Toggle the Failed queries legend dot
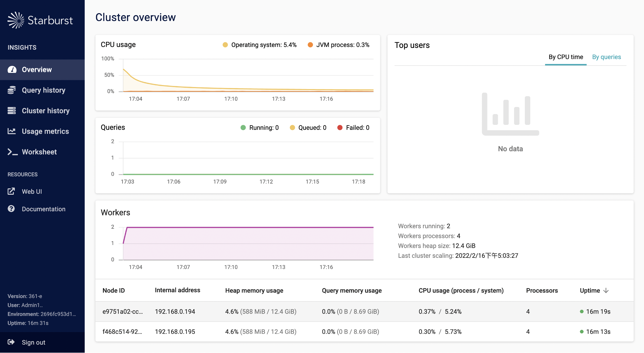Screen dimensions: 644x353 (x=340, y=128)
